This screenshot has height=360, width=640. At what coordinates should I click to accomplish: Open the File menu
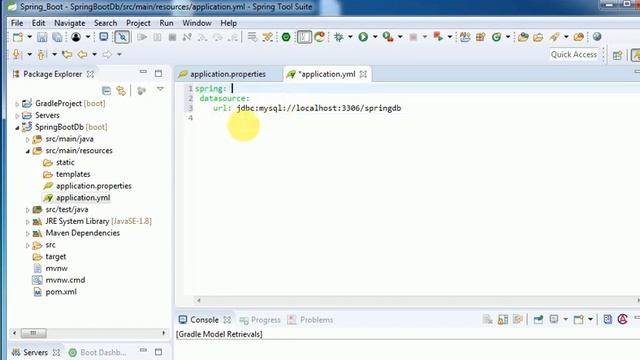click(17, 23)
